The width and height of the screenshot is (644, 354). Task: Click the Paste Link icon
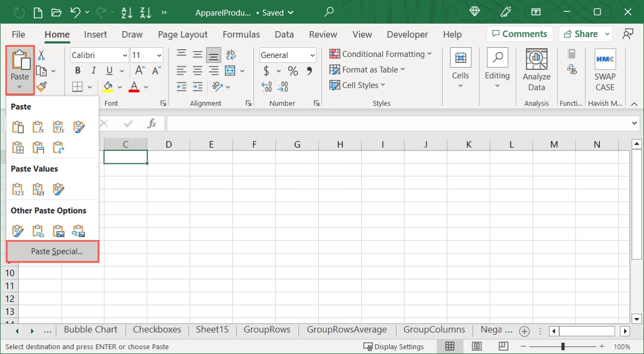point(38,231)
